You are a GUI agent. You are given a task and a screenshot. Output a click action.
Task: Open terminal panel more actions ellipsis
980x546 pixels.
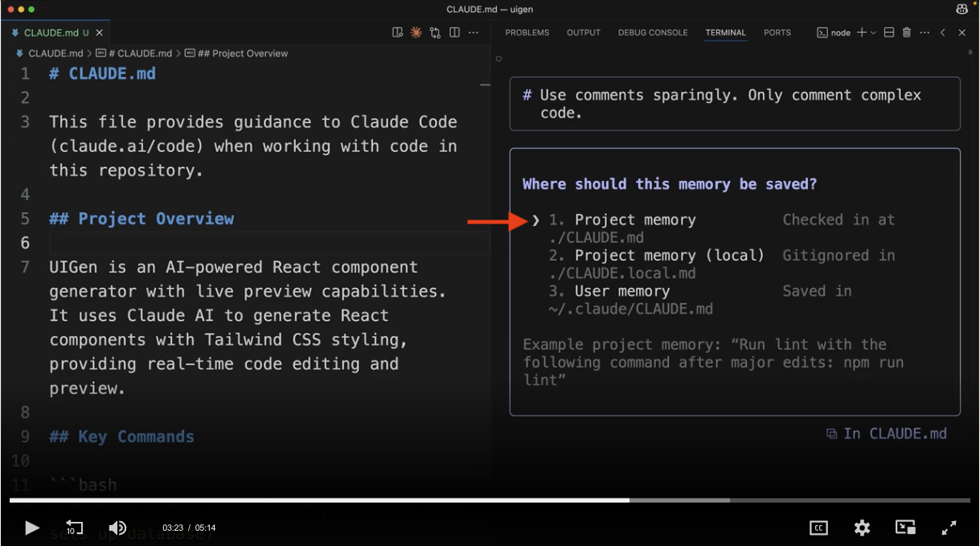click(x=925, y=33)
